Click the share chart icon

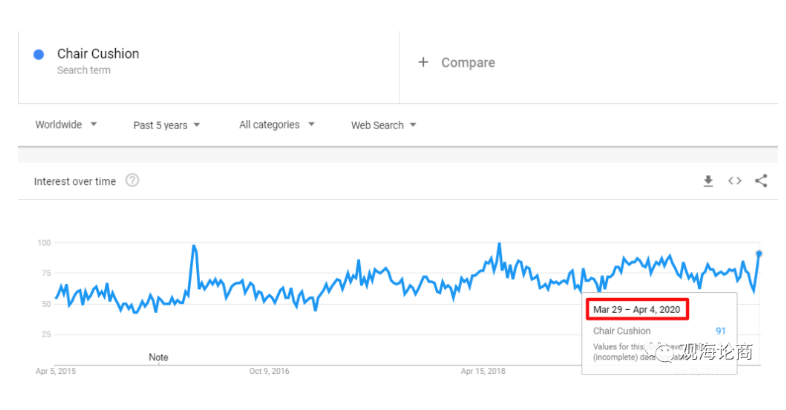(x=761, y=181)
